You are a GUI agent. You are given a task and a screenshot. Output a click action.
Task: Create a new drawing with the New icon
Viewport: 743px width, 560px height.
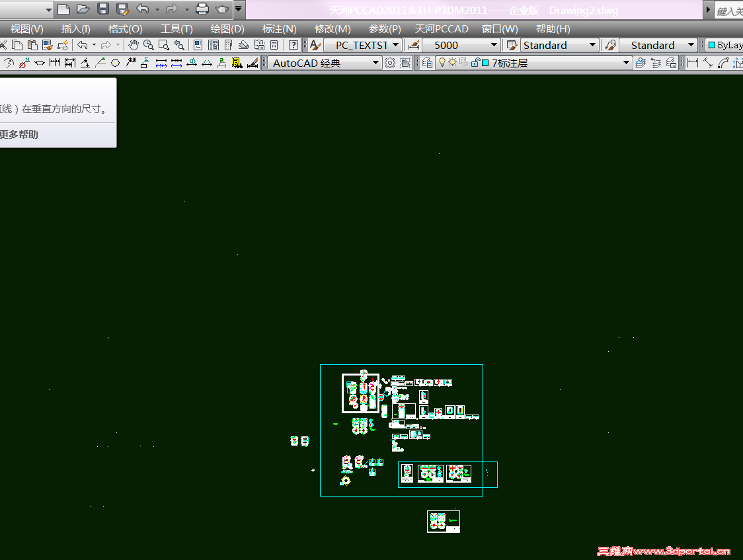pyautogui.click(x=63, y=9)
